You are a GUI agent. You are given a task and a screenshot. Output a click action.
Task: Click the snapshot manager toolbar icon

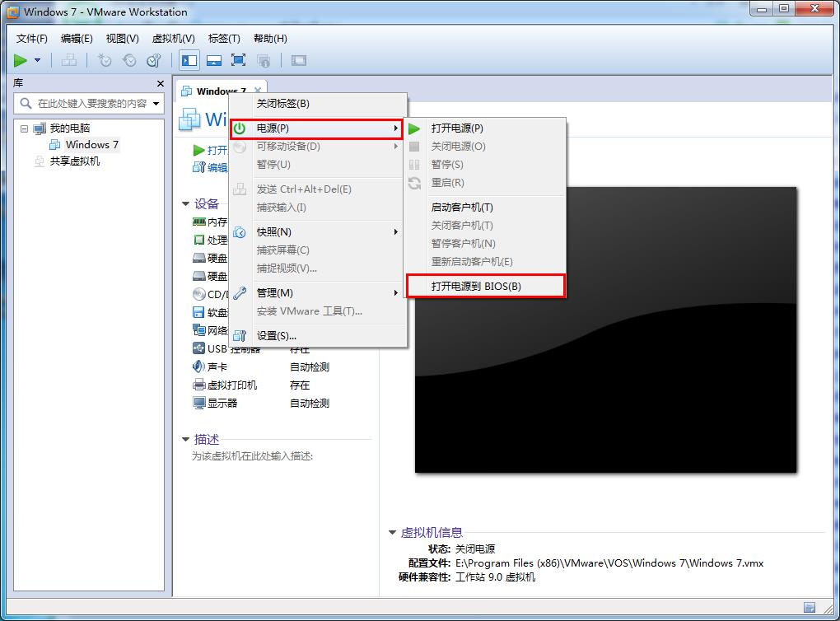click(153, 60)
